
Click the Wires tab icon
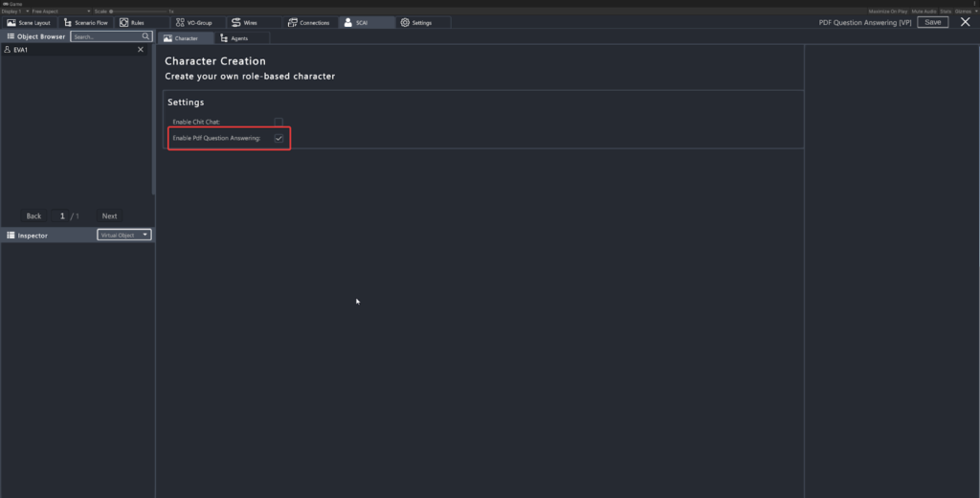pyautogui.click(x=236, y=22)
